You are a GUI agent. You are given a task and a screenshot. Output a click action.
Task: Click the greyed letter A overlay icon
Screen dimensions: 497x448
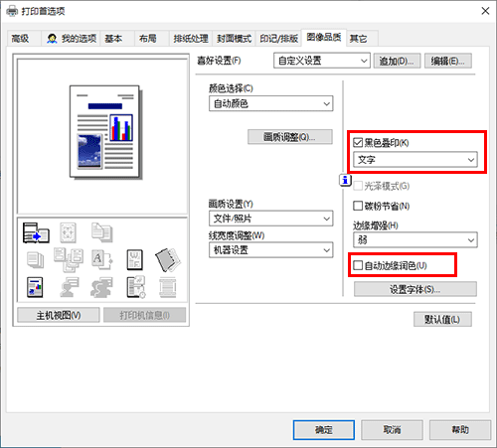tap(101, 259)
